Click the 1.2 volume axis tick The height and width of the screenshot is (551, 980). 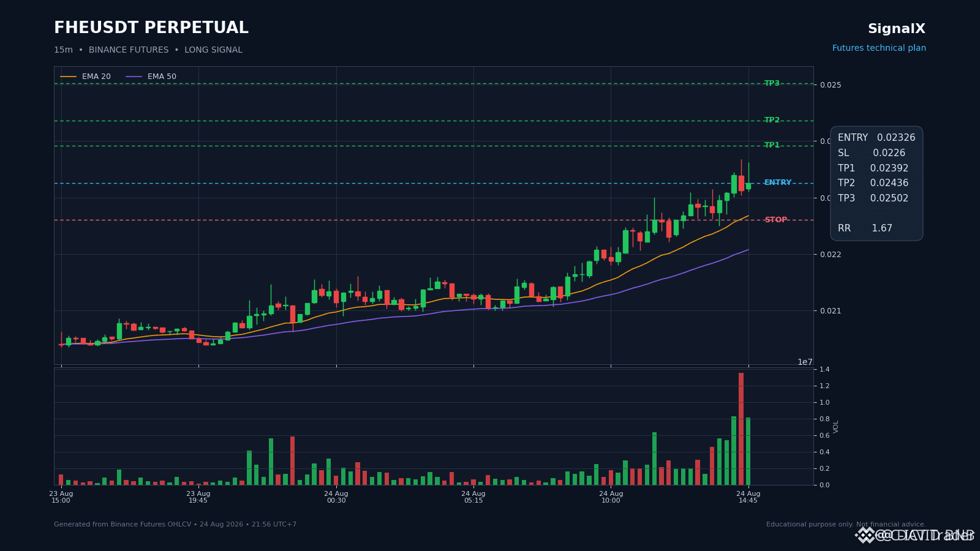[824, 386]
